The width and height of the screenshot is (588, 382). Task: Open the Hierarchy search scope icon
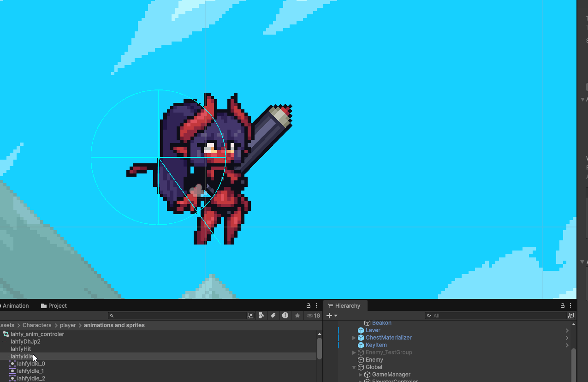[x=571, y=316]
